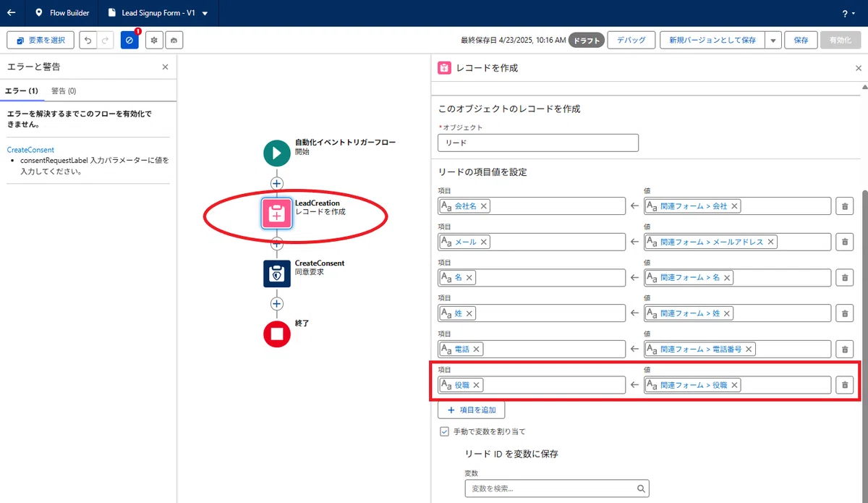
Task: Open the Flow Builder location pin icon
Action: 39,13
